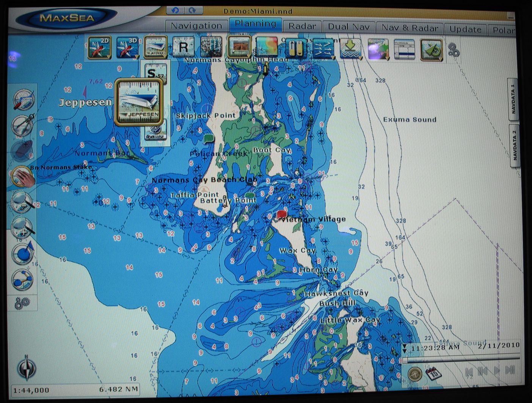Click the 'Skipjack Point' chart label

coord(206,115)
